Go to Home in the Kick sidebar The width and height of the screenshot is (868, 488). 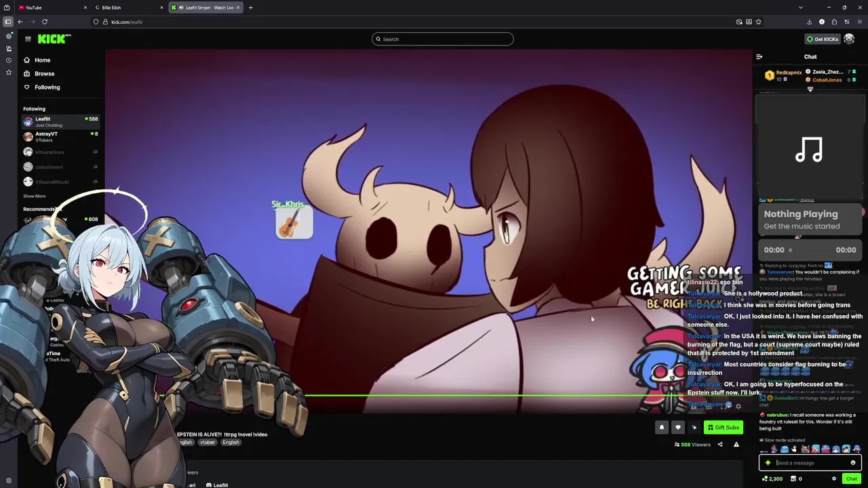[37, 60]
